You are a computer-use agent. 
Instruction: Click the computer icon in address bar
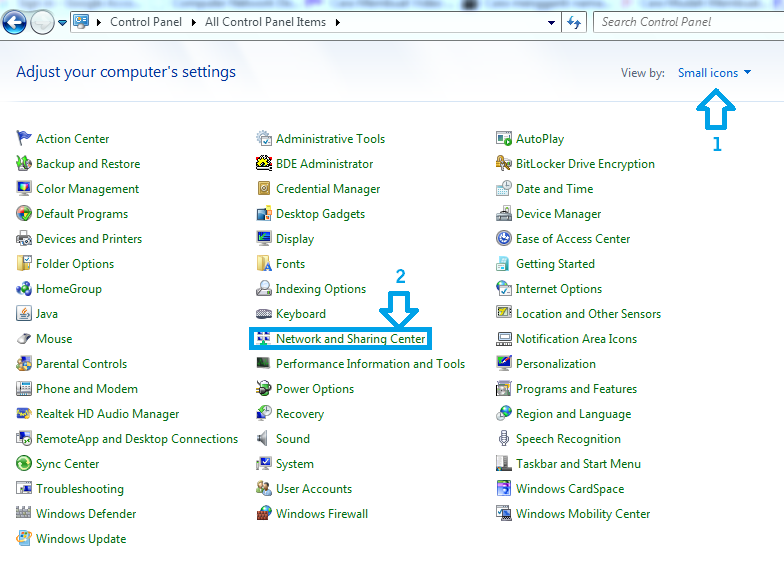pyautogui.click(x=81, y=22)
